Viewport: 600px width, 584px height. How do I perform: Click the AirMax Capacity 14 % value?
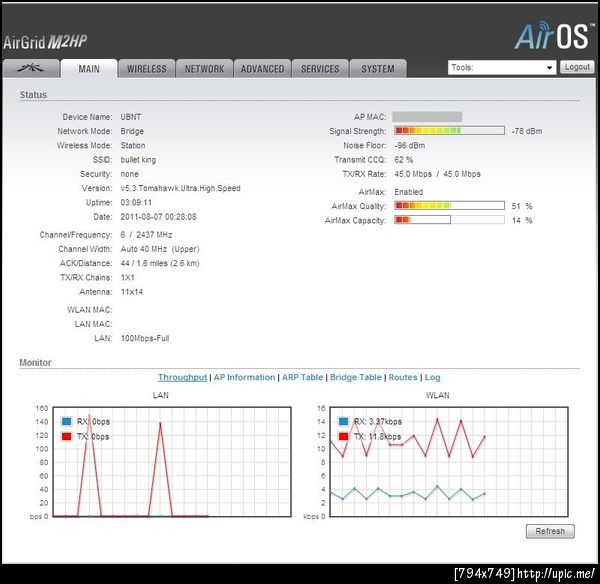pyautogui.click(x=522, y=220)
